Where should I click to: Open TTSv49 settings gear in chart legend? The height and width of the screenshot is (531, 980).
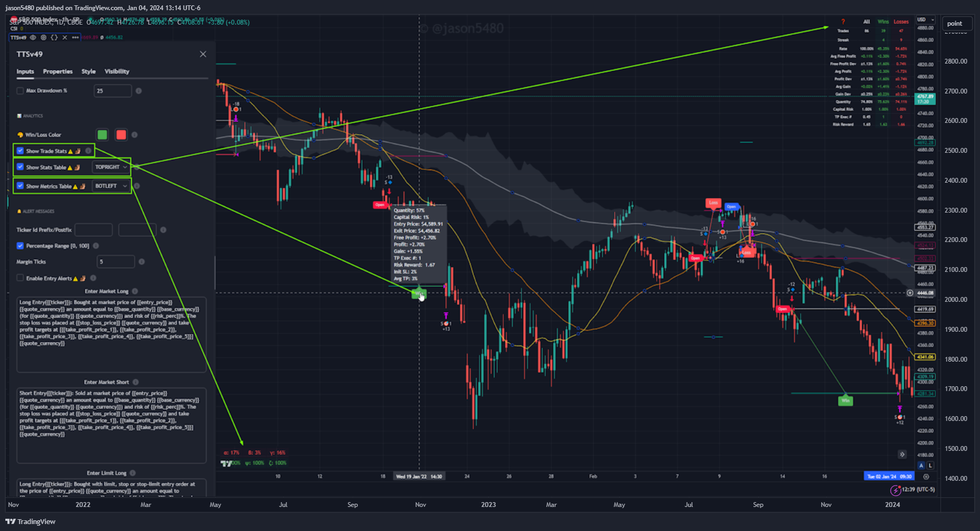(x=43, y=37)
